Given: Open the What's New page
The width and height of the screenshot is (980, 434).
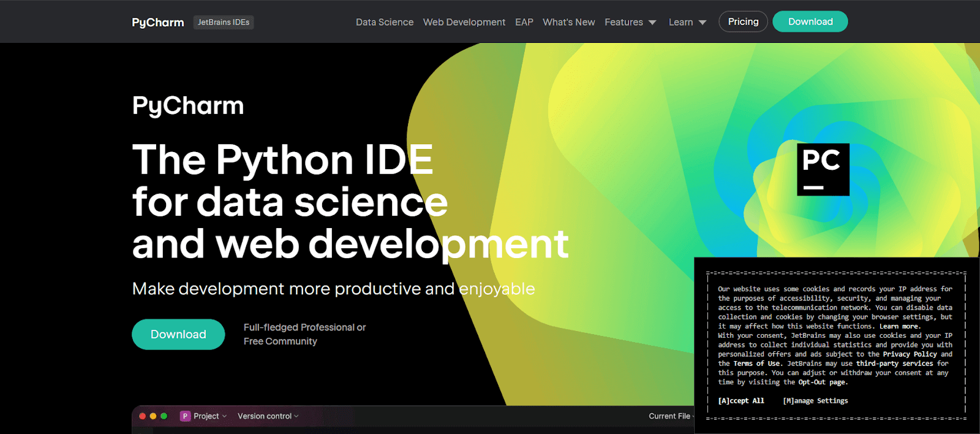Looking at the screenshot, I should (569, 22).
